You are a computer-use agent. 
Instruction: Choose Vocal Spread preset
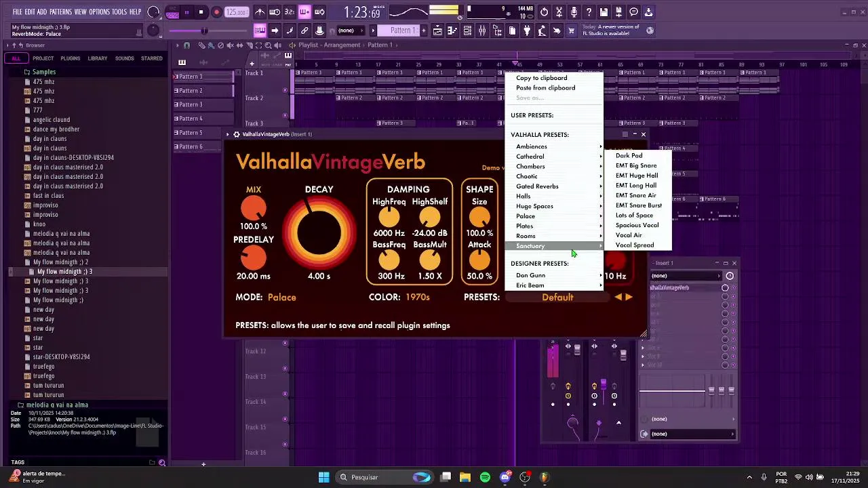[x=635, y=245]
